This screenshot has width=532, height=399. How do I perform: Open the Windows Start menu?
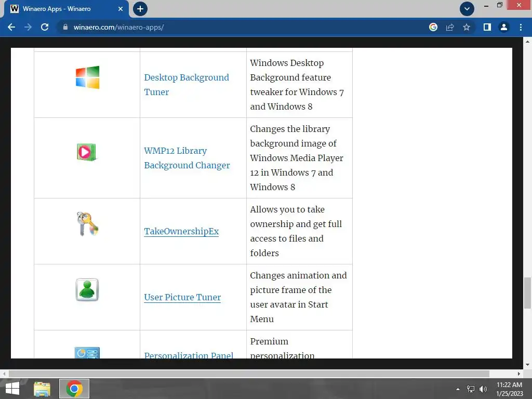(x=12, y=389)
